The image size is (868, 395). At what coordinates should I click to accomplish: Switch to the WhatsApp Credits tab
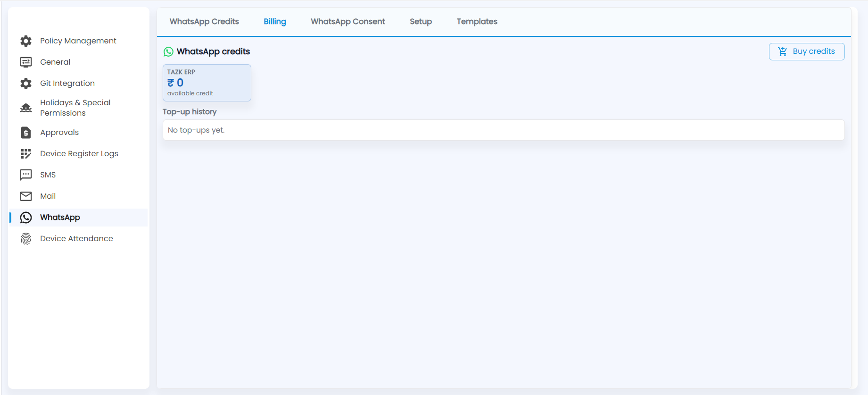(204, 22)
